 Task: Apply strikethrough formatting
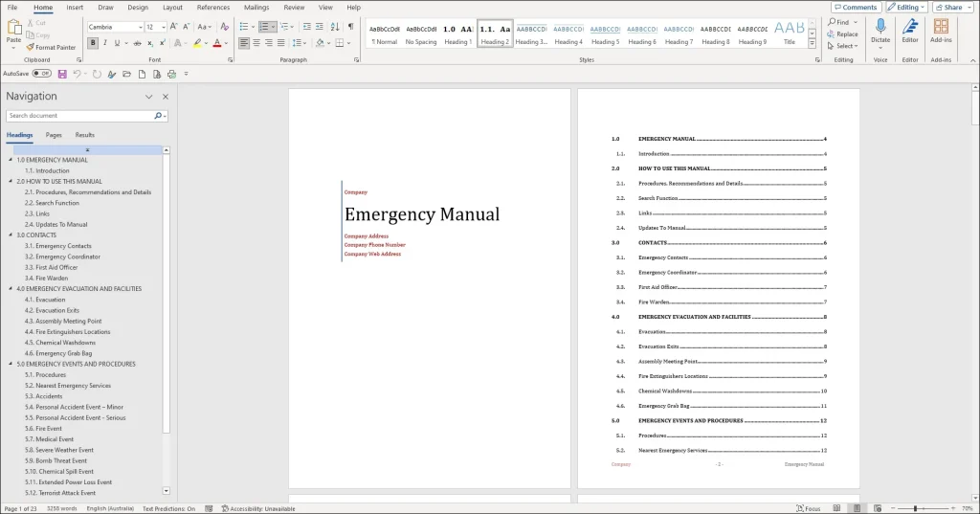(x=137, y=43)
